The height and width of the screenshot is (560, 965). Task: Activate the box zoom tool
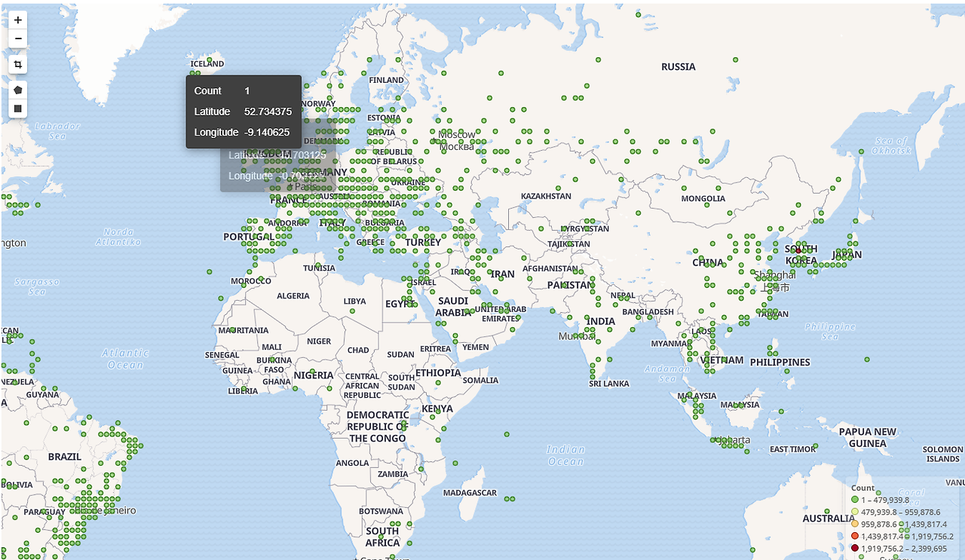coord(17,64)
